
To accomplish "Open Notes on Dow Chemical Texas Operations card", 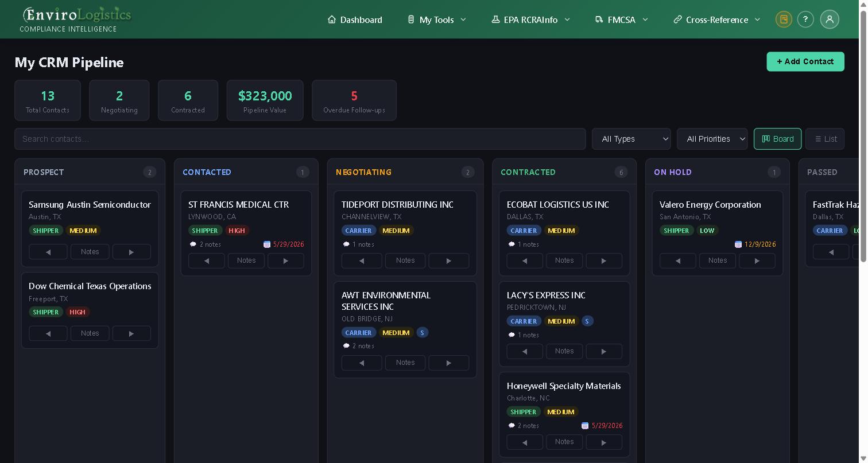I will point(90,333).
